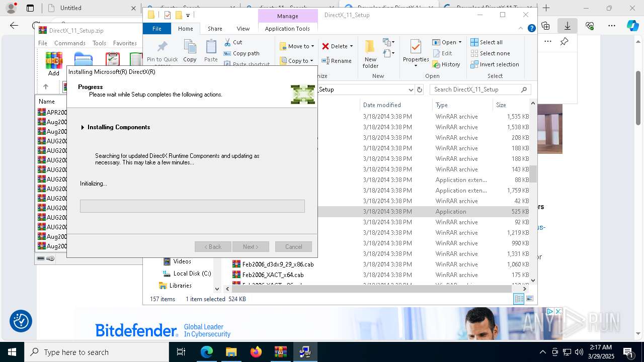Click the Edge back arrow
This screenshot has width=644, height=362.
pyautogui.click(x=14, y=26)
